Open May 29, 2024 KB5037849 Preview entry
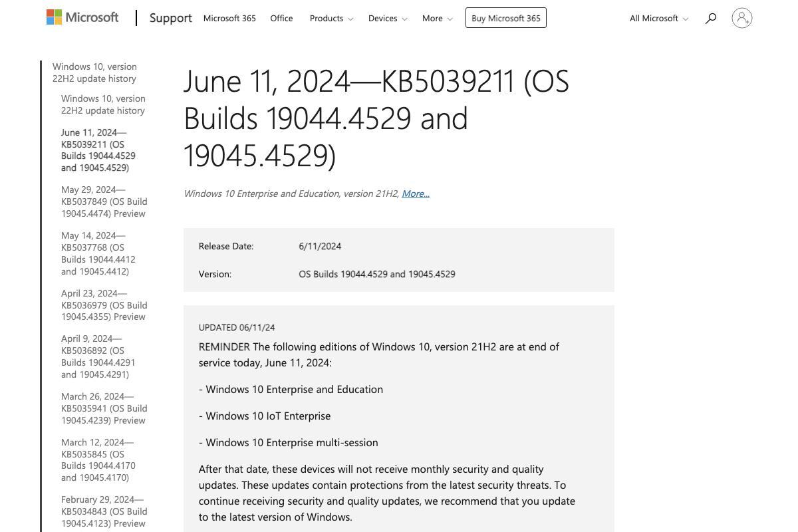Image resolution: width=798 pixels, height=532 pixels. pos(104,201)
